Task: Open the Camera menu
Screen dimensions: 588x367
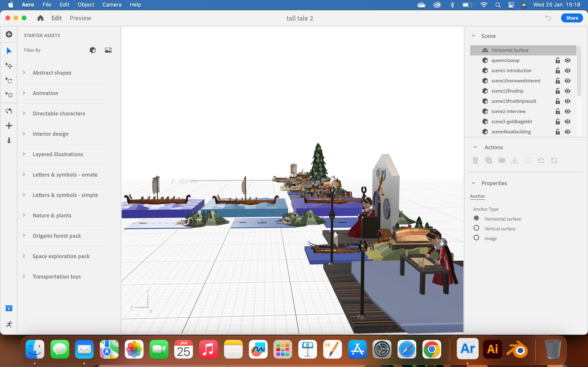Action: (112, 5)
